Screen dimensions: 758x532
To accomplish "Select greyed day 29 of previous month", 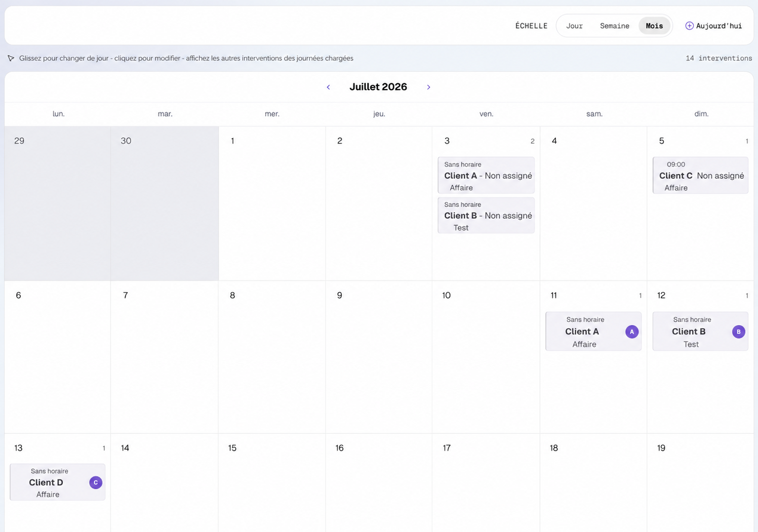I will click(x=58, y=203).
